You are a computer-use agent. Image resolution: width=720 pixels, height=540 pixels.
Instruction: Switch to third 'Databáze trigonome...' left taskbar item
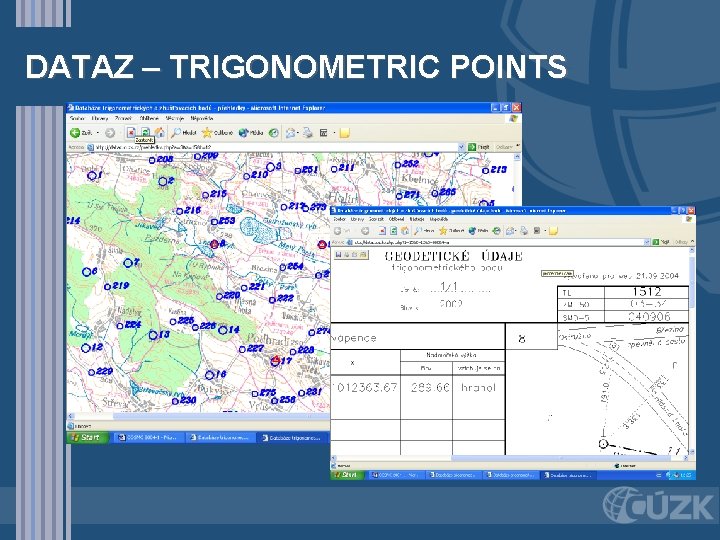point(293,438)
